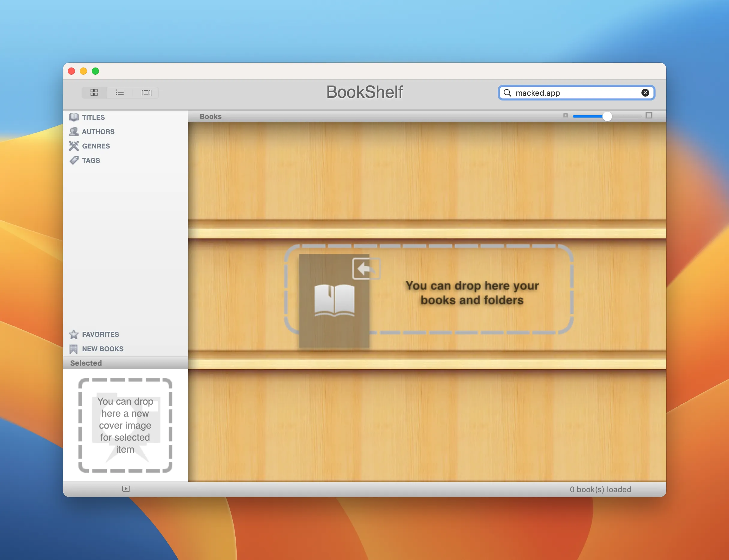Switch to cover flow view
Image resolution: width=729 pixels, height=560 pixels.
[x=146, y=92]
